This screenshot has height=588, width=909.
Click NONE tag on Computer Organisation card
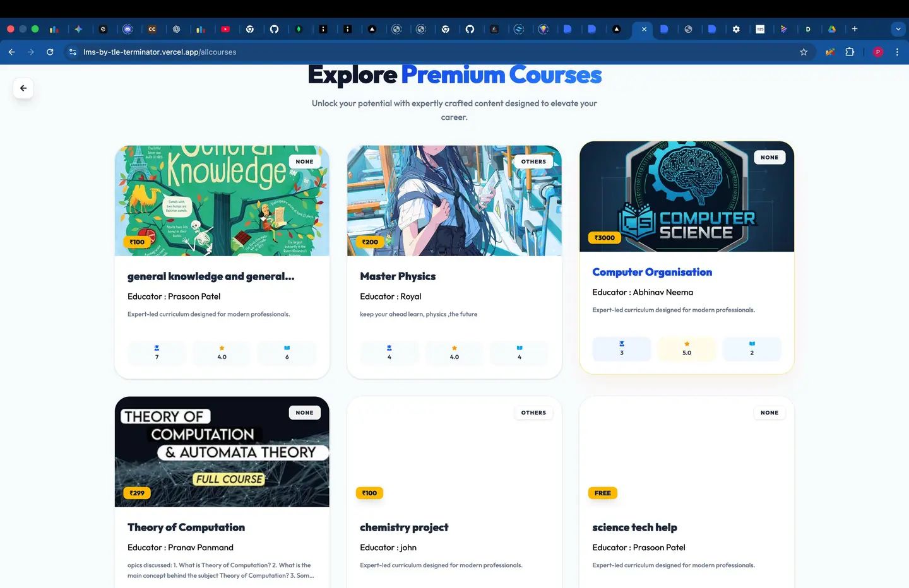point(769,157)
